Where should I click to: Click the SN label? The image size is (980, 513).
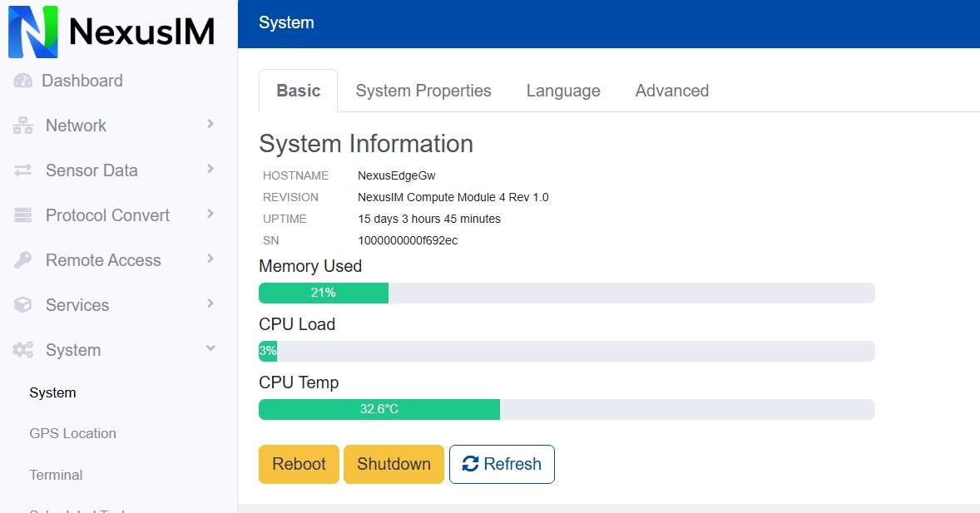coord(270,240)
